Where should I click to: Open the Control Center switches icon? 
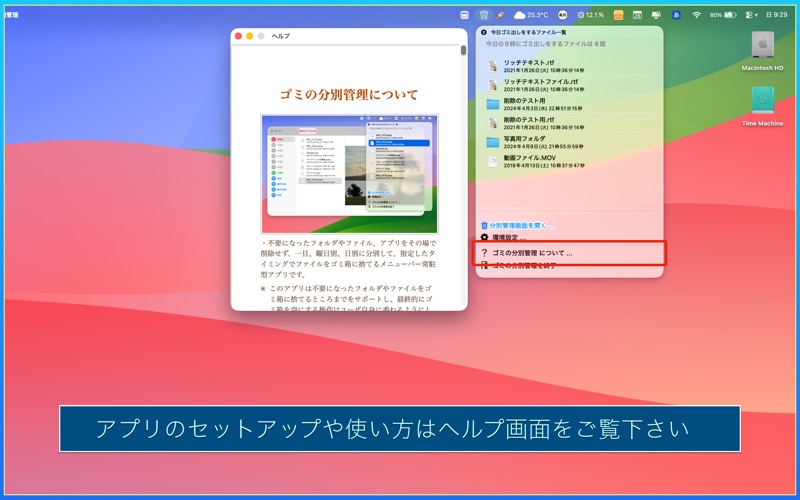[751, 15]
